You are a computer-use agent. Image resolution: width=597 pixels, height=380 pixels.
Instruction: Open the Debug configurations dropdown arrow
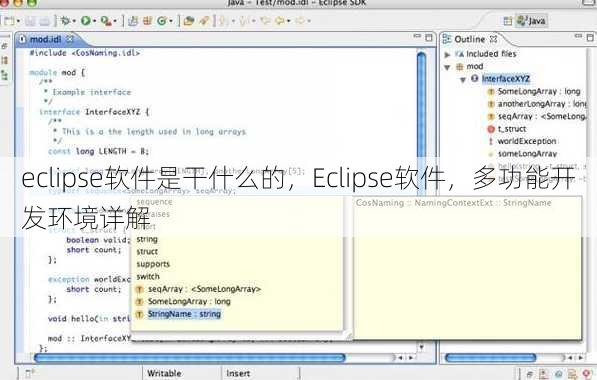(x=74, y=21)
